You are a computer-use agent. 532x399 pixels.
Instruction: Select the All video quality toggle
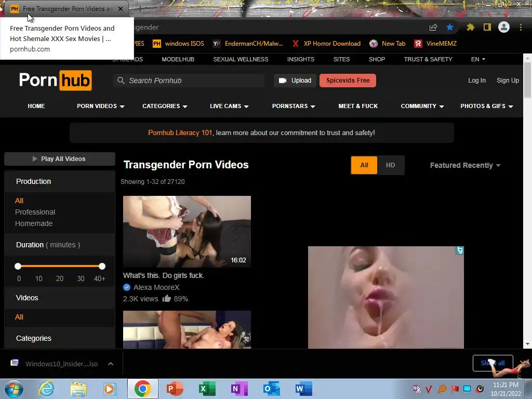[x=364, y=165]
